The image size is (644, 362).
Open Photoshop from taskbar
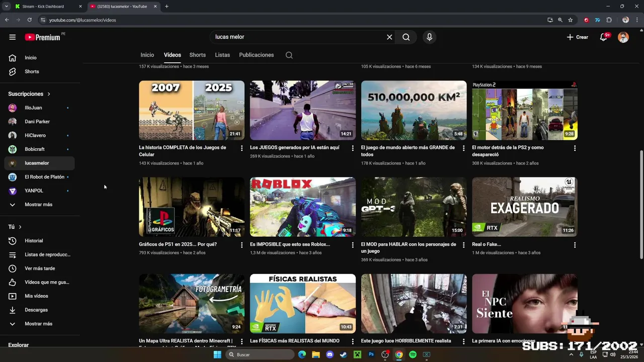(371, 354)
